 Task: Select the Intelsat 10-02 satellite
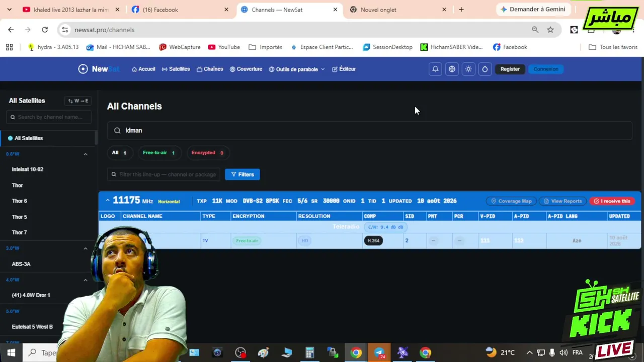[28, 169]
